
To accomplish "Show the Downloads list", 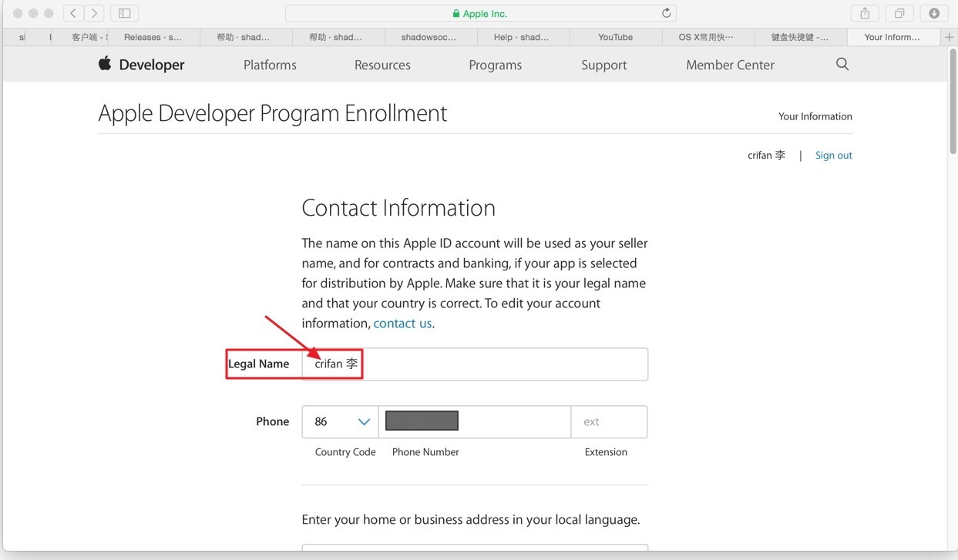I will pyautogui.click(x=934, y=13).
